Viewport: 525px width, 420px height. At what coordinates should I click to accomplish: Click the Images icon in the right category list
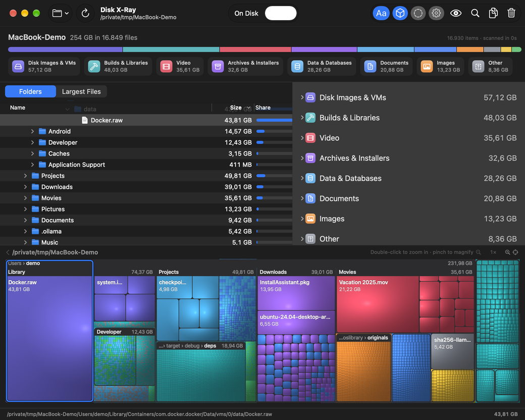[310, 219]
